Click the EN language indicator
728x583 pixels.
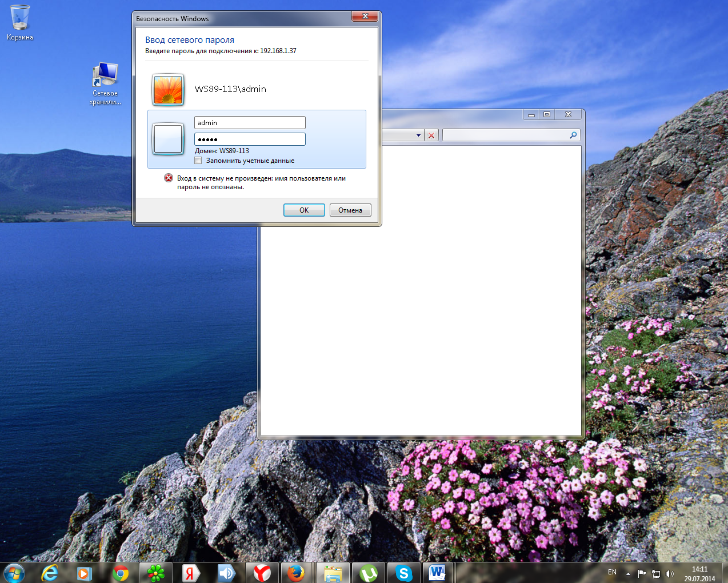coord(612,572)
